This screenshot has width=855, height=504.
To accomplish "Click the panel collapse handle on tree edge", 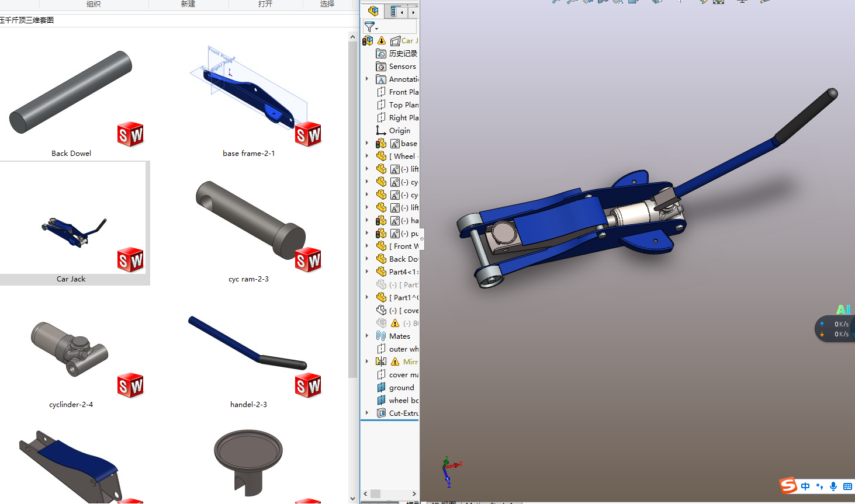I will (422, 238).
